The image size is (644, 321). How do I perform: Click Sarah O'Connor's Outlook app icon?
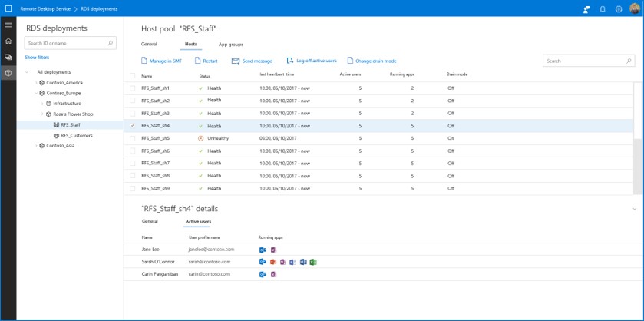pyautogui.click(x=263, y=262)
